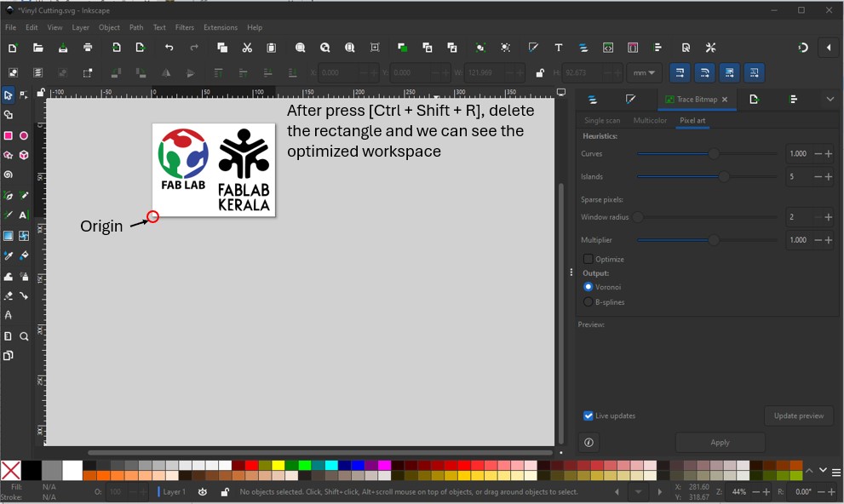Select the Eraser tool
Image resolution: width=844 pixels, height=504 pixels.
[x=8, y=295]
